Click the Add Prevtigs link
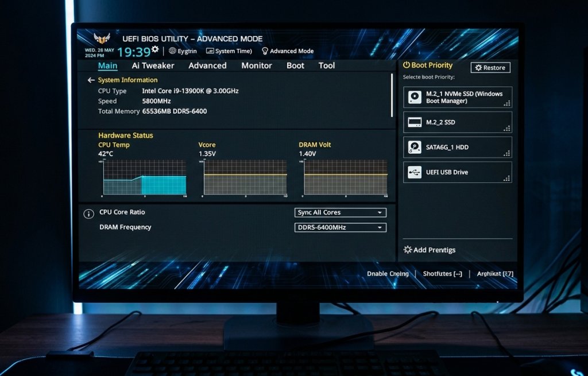This screenshot has height=376, width=588. click(434, 250)
